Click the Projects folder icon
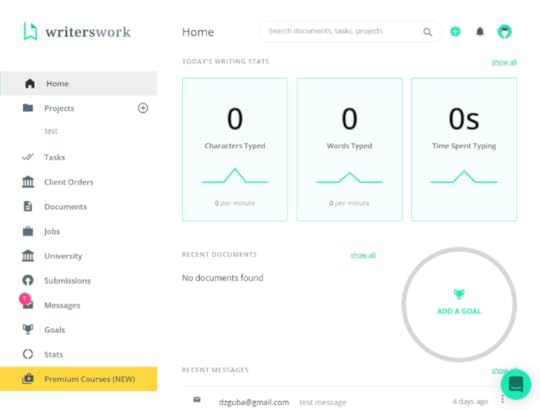Viewport: 540px width, 410px height. click(x=28, y=108)
